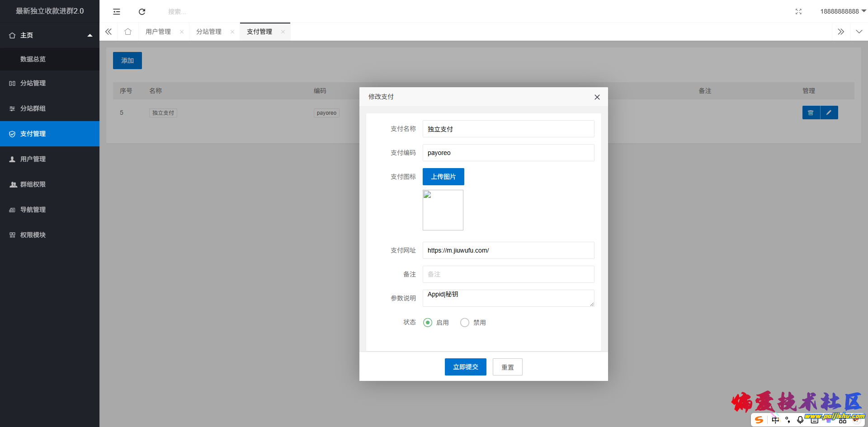Open the 18888888888 account dropdown
The image size is (868, 427).
point(843,11)
